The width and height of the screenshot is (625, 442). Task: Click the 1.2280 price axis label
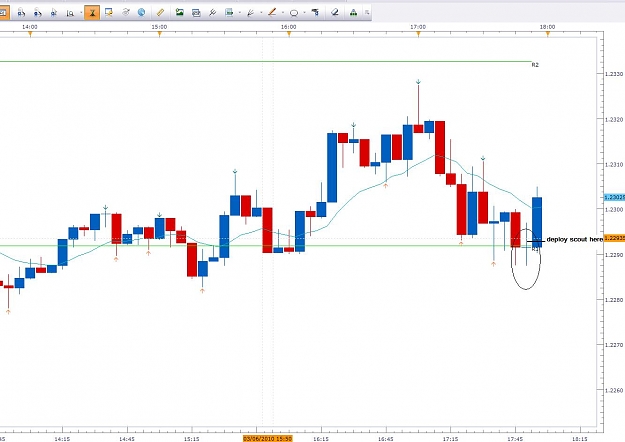click(614, 300)
